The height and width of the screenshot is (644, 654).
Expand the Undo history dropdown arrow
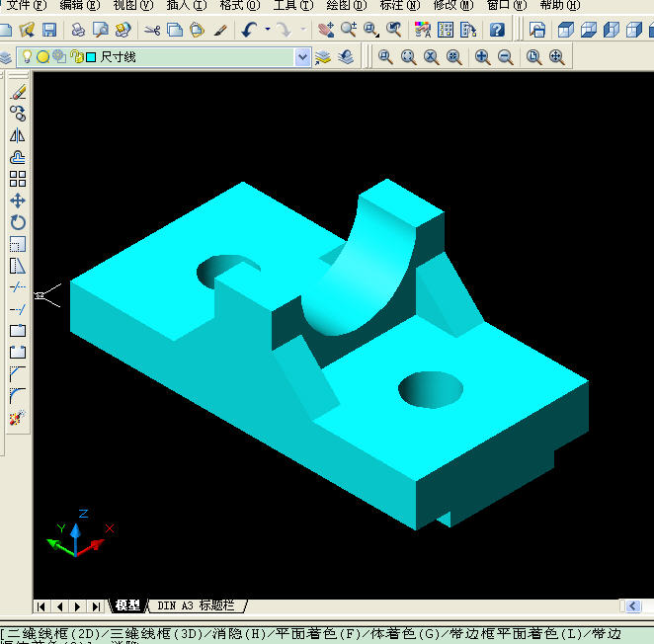268,30
